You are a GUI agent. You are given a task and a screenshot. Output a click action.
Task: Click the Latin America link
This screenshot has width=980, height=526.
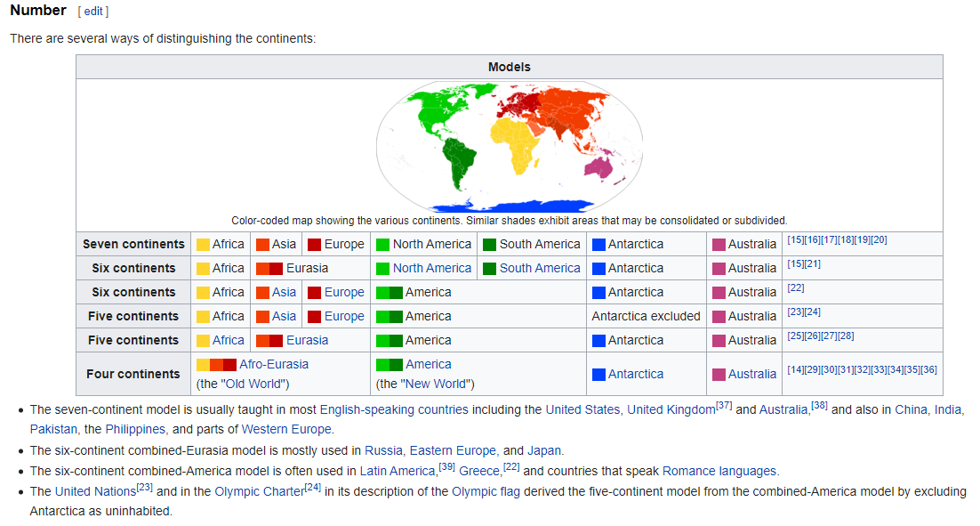click(398, 471)
